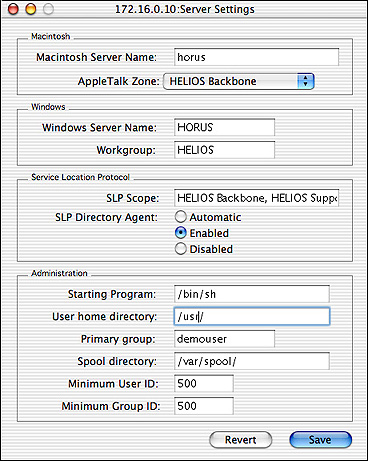Click the Starting Program label
Image resolution: width=368 pixels, height=461 pixels.
click(x=112, y=294)
